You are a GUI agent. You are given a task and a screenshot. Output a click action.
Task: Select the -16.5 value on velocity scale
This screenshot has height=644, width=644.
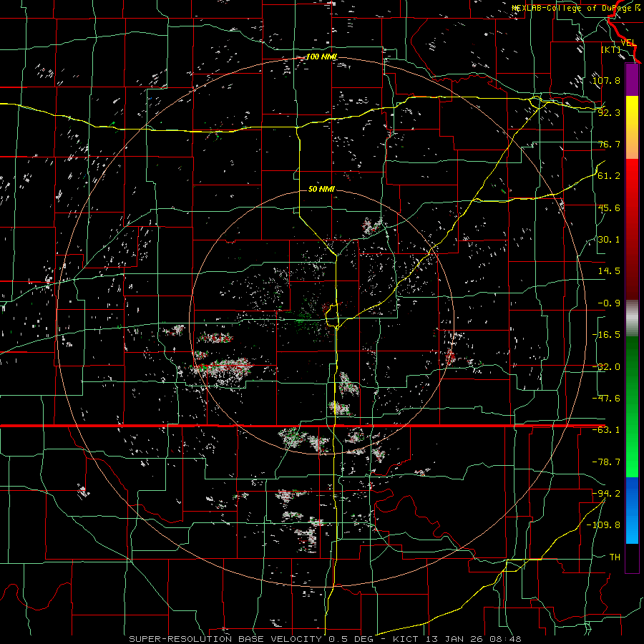click(x=606, y=334)
